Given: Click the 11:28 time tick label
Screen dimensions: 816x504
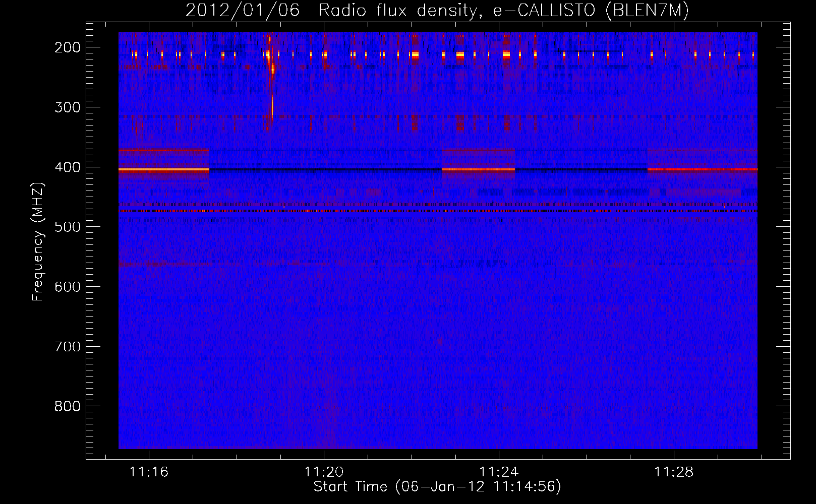Looking at the screenshot, I should tap(674, 472).
